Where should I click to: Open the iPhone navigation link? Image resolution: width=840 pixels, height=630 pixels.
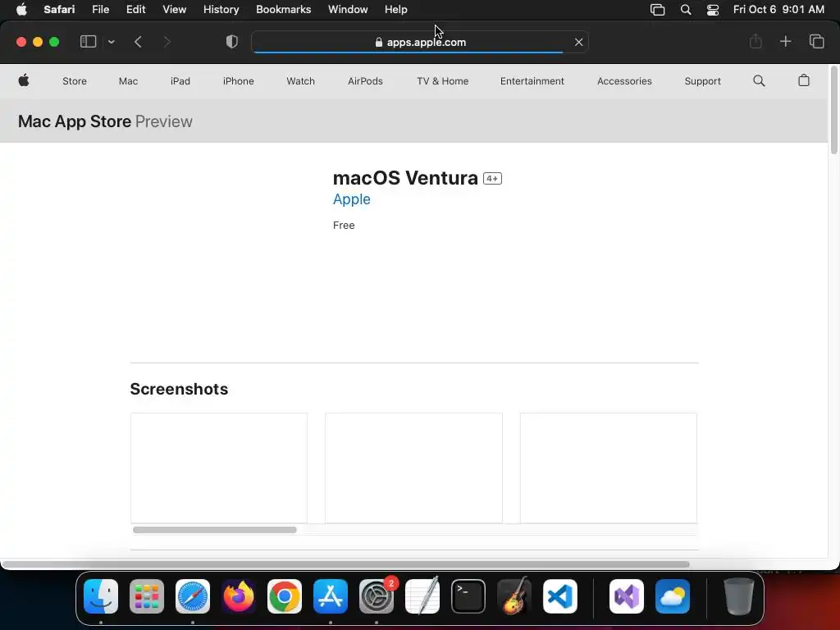click(x=239, y=81)
